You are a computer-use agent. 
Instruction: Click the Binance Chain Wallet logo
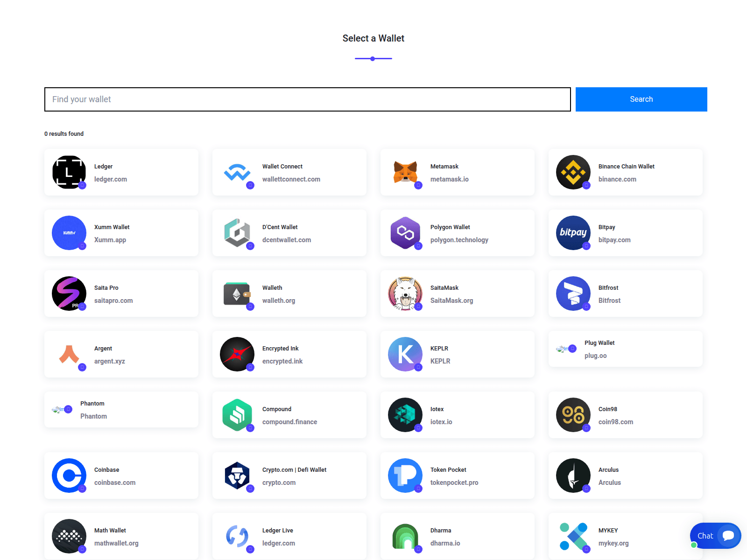tap(573, 172)
